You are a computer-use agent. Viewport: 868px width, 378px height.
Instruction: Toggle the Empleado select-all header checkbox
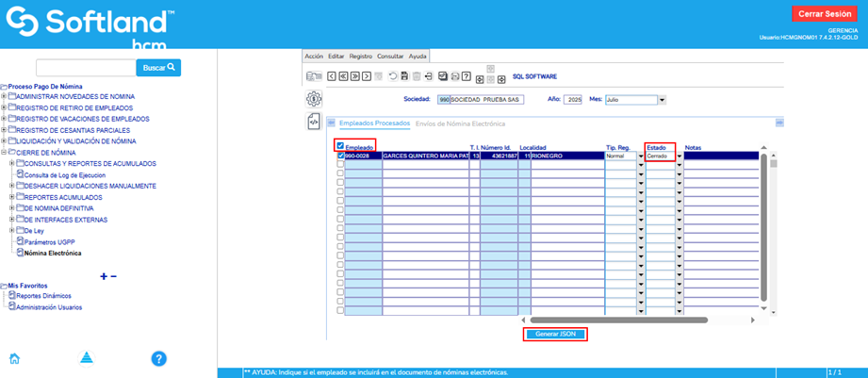pos(340,146)
